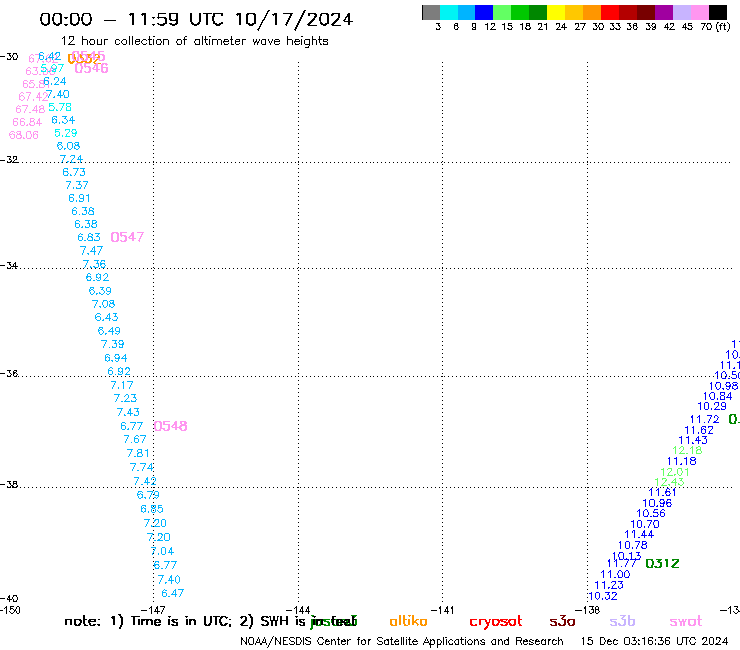
Task: Click the wave height value 7.08
Action: click(x=103, y=304)
